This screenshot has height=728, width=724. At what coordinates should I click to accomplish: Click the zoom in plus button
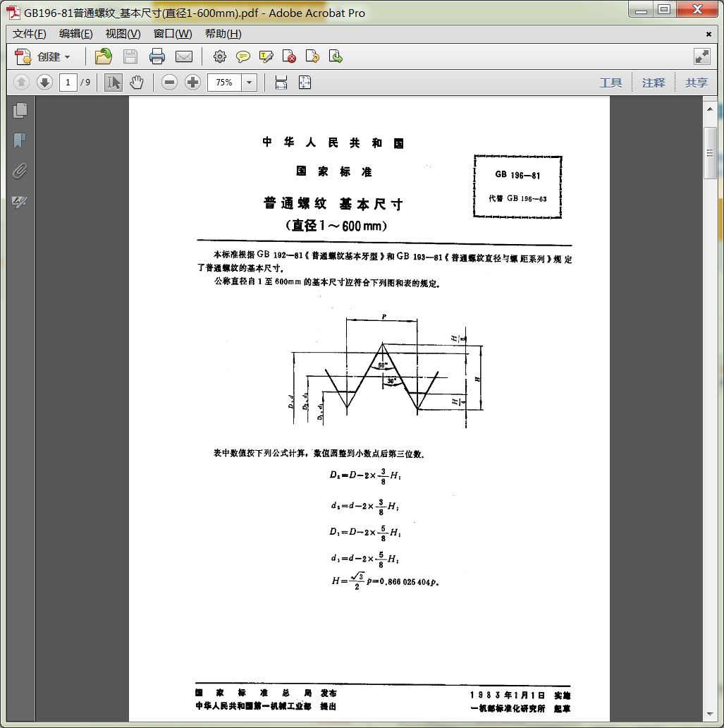[x=192, y=83]
